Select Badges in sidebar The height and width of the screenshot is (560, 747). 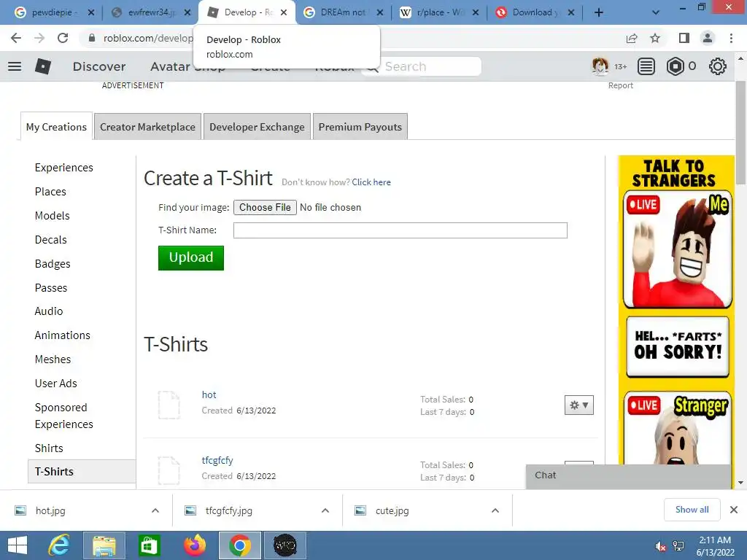pyautogui.click(x=53, y=264)
